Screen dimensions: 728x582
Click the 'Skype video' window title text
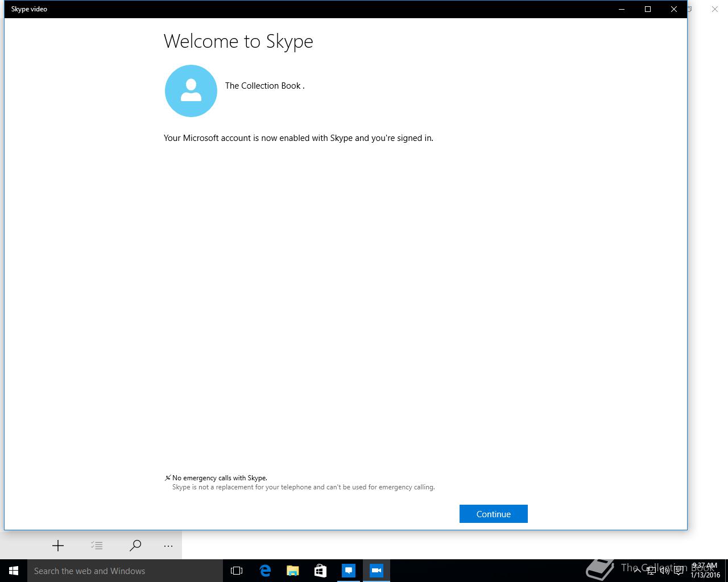point(29,9)
